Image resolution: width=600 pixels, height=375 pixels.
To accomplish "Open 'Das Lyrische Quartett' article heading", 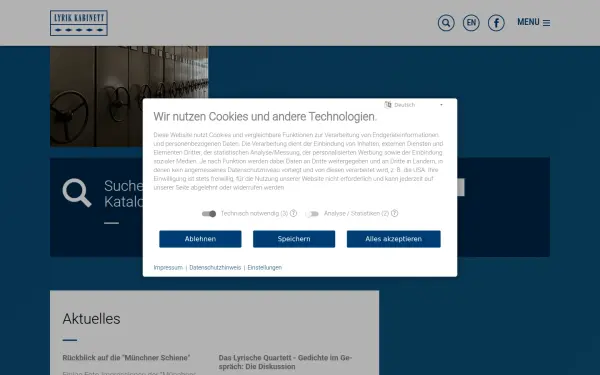I will point(285,362).
